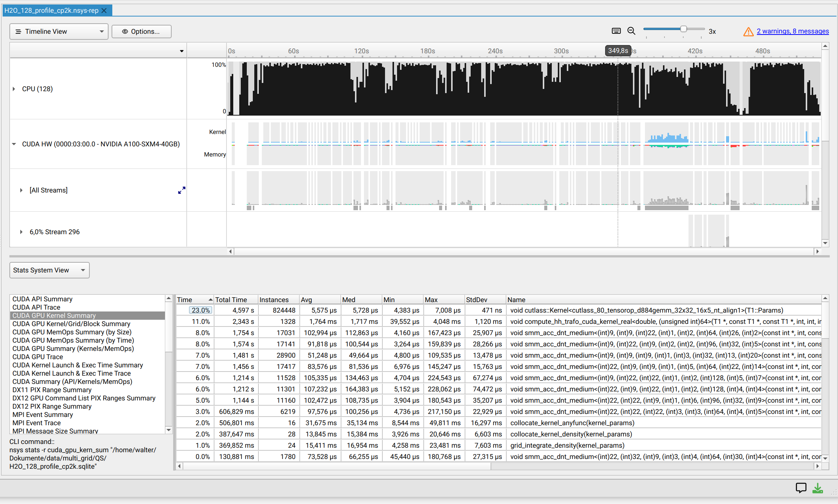Click the 349,8s timeline marker
The image size is (838, 504).
618,51
